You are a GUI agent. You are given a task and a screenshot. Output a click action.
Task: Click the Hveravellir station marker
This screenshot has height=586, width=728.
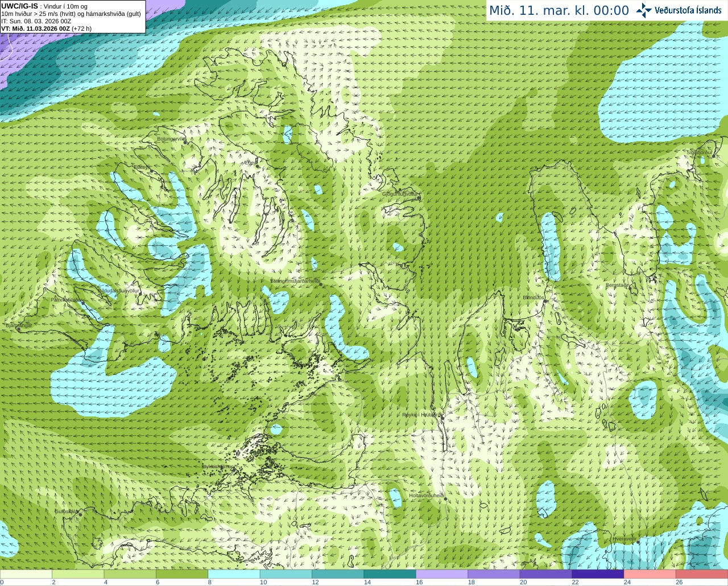tap(638, 542)
